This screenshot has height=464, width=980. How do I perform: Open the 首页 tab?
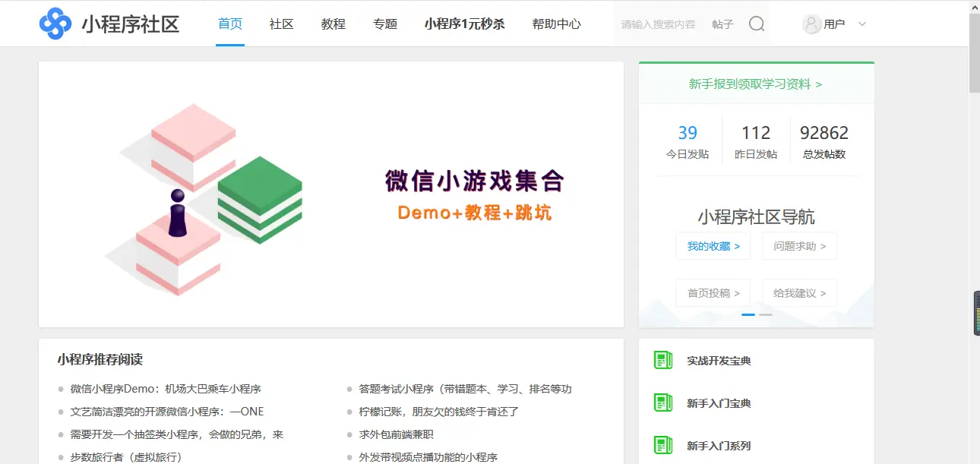click(230, 24)
